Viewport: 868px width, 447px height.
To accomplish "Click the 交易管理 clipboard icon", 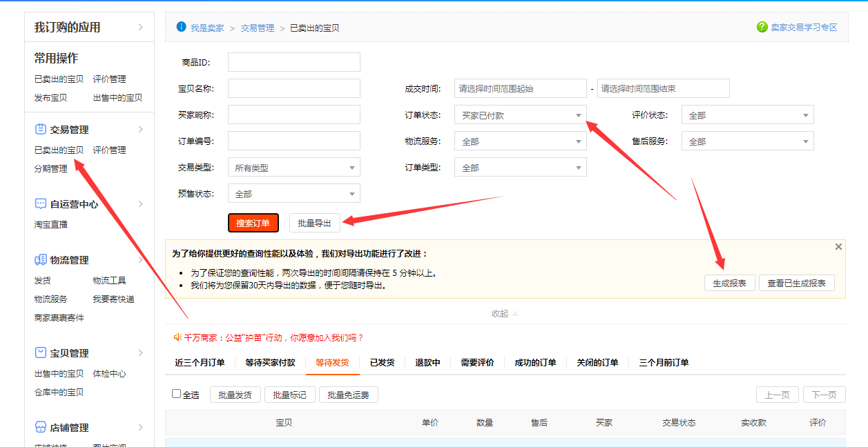I will pos(41,130).
